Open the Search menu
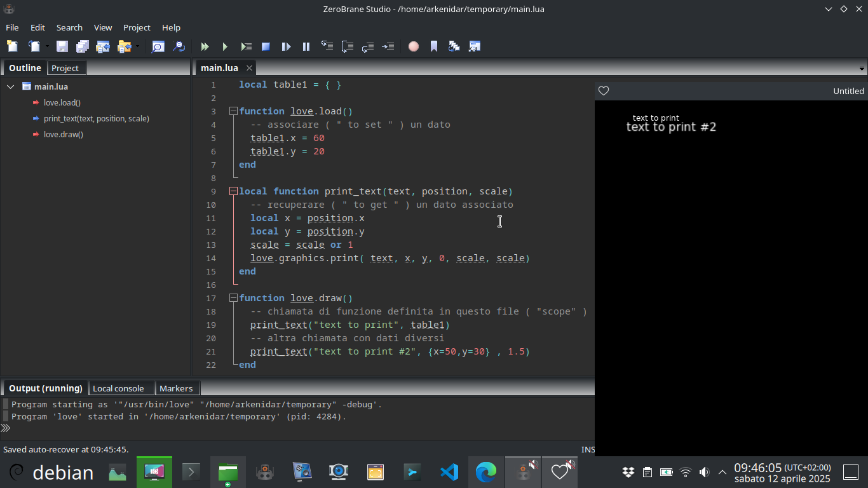Image resolution: width=868 pixels, height=488 pixels. 69,27
